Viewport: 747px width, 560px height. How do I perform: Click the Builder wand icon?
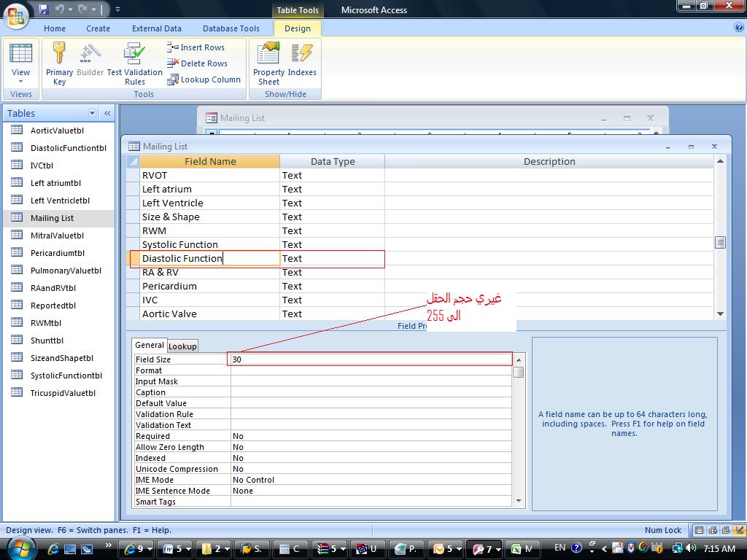point(90,60)
